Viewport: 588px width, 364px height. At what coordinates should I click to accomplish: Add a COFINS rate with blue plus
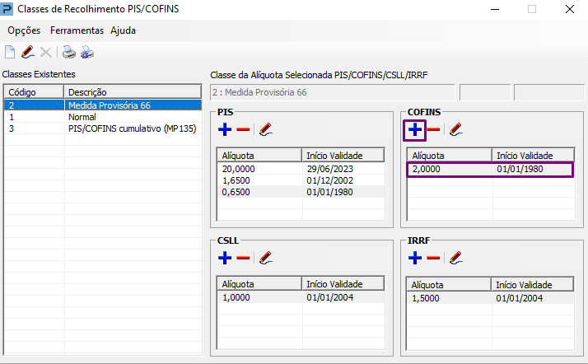(415, 129)
